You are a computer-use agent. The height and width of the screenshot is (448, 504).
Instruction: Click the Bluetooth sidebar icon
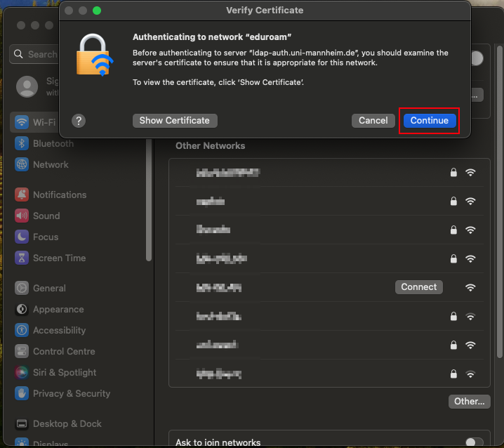pos(22,143)
